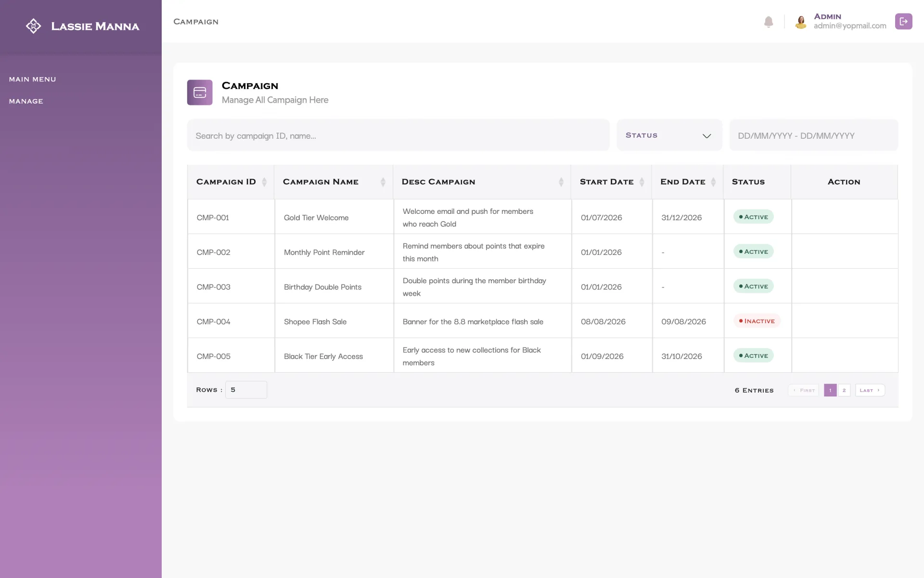Select pagination page 1

[830, 390]
